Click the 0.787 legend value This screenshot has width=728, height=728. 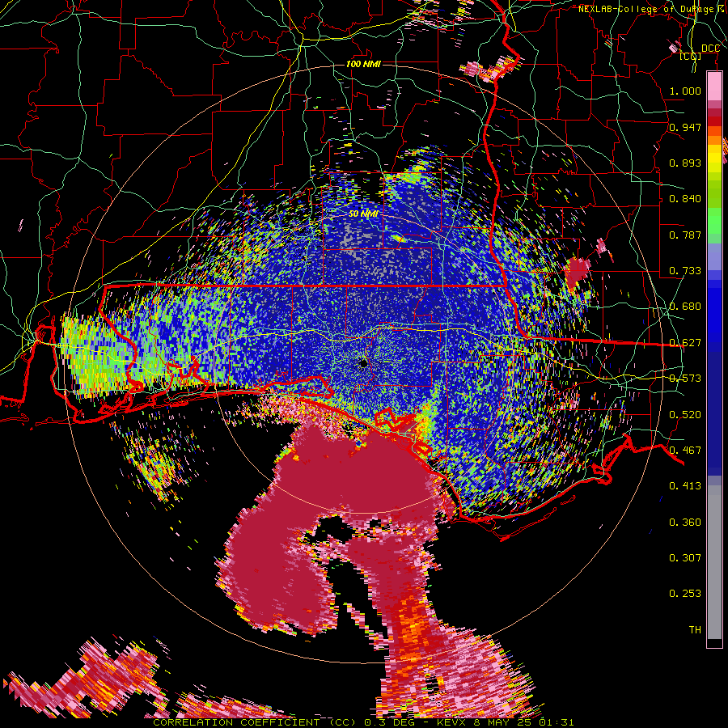685,235
